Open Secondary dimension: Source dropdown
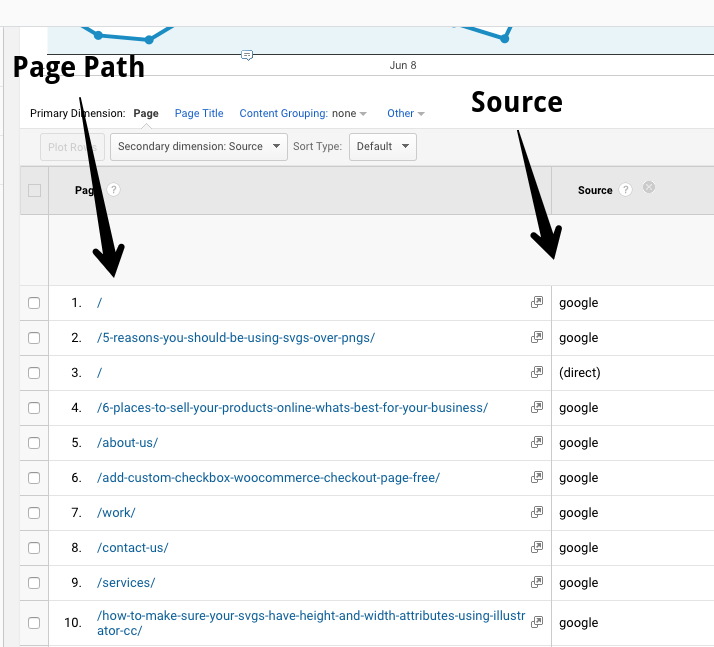 point(198,147)
